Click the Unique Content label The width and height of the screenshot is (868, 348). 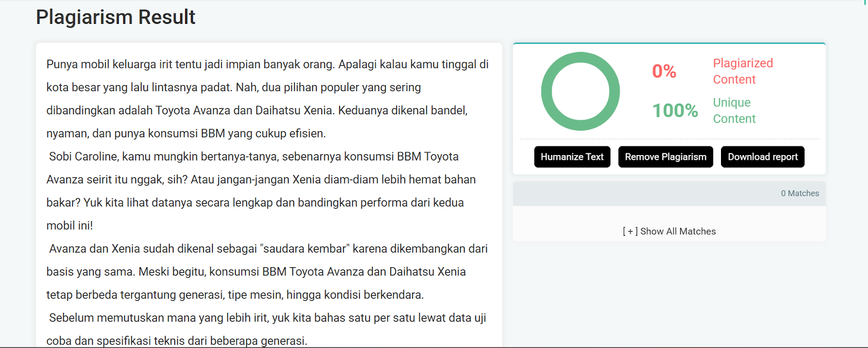pos(734,111)
